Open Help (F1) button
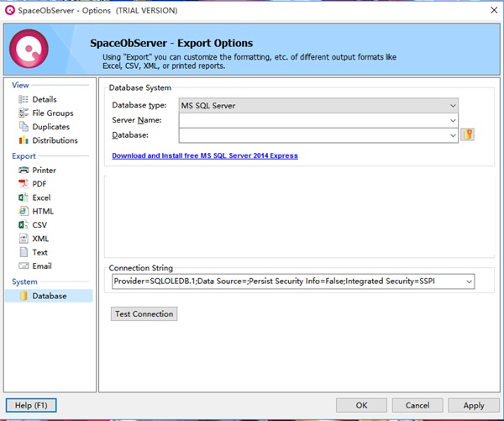The image size is (504, 421). tap(31, 405)
